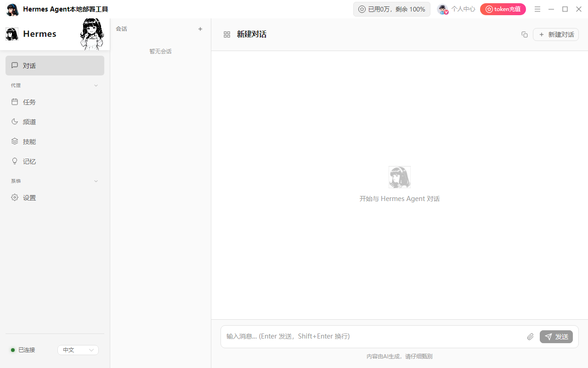Click the 暂无会话 empty sessions text

coord(160,52)
